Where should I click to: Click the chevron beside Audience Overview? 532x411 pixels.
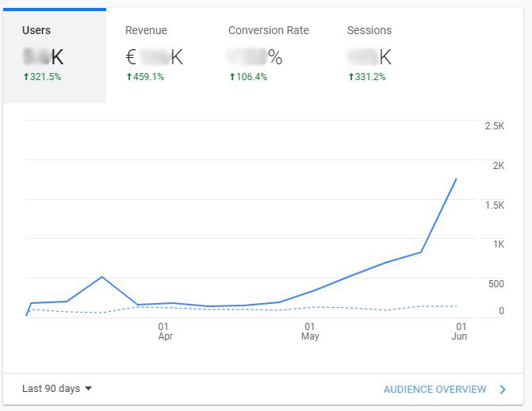[503, 390]
